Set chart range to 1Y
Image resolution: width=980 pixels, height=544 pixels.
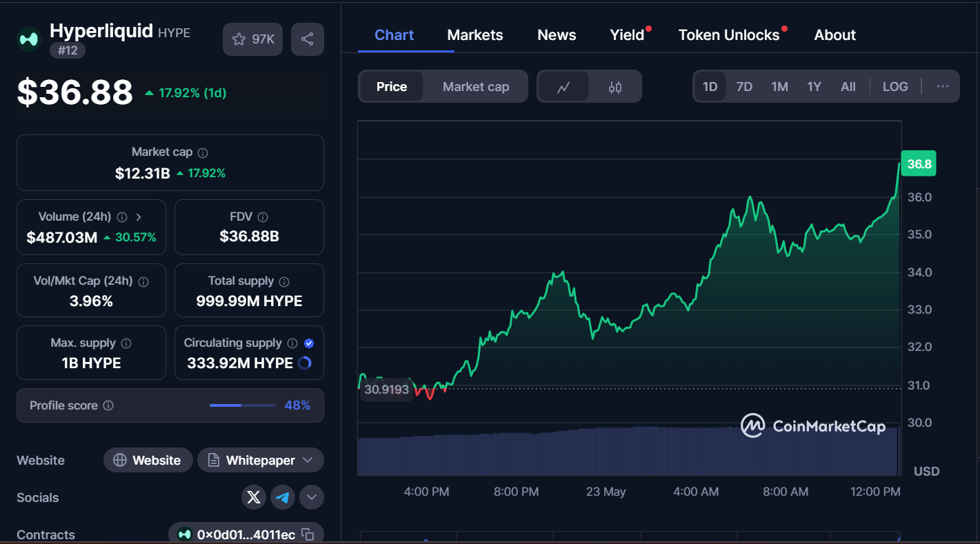[x=814, y=86]
